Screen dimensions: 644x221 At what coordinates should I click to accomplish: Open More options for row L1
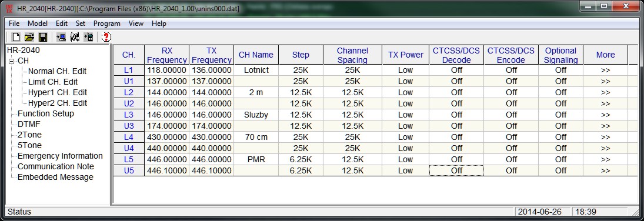605,71
